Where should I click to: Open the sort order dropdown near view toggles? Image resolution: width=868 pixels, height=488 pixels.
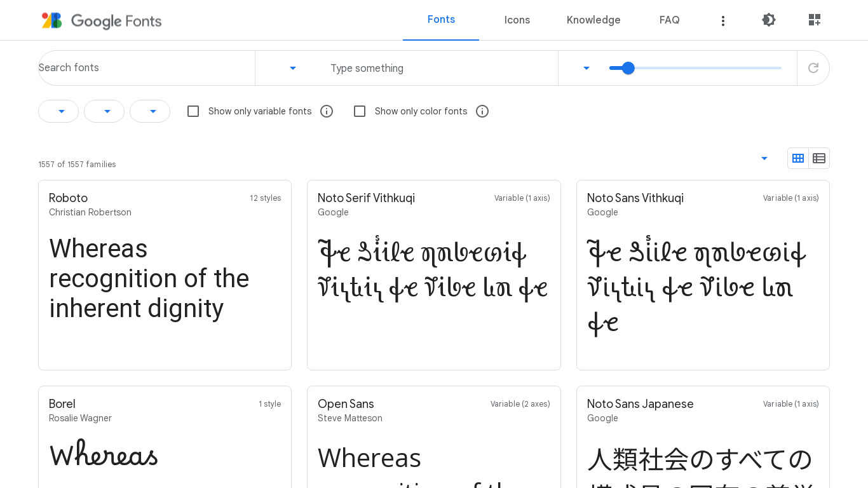point(764,158)
